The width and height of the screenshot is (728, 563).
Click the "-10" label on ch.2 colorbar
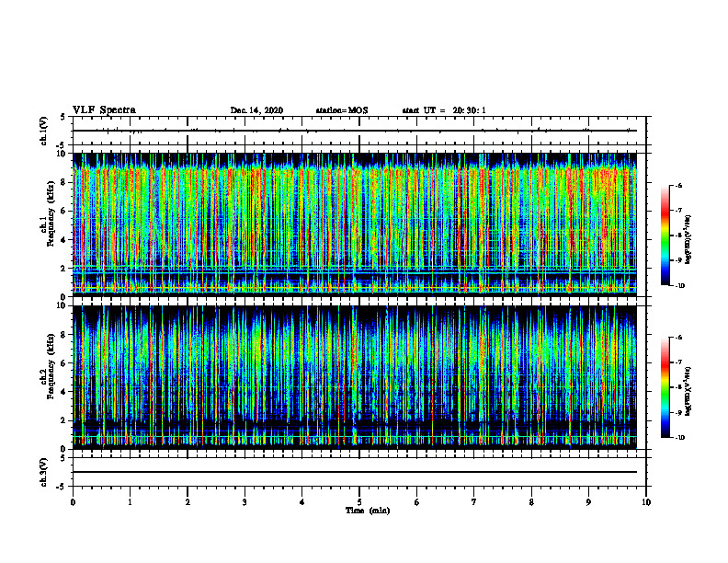point(679,438)
